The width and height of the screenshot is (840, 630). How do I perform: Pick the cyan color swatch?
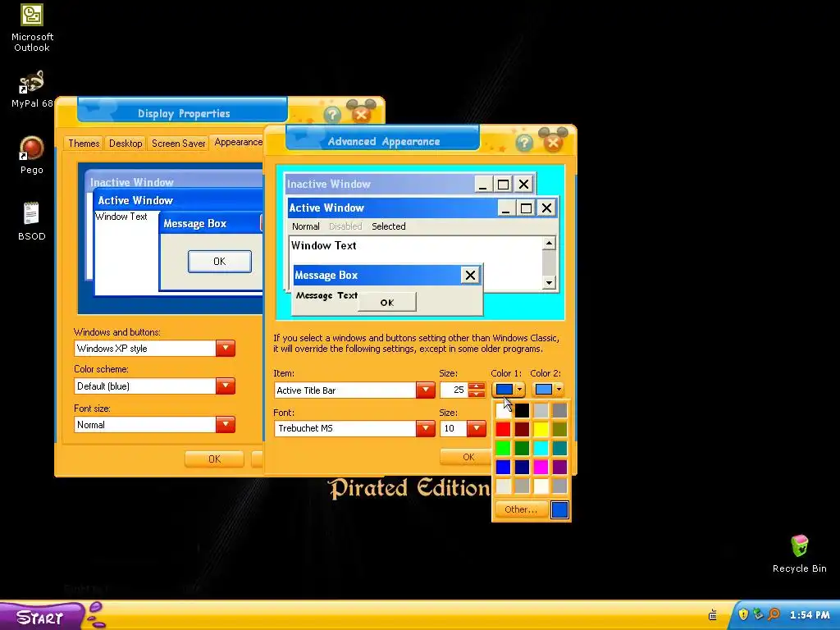[x=541, y=448]
